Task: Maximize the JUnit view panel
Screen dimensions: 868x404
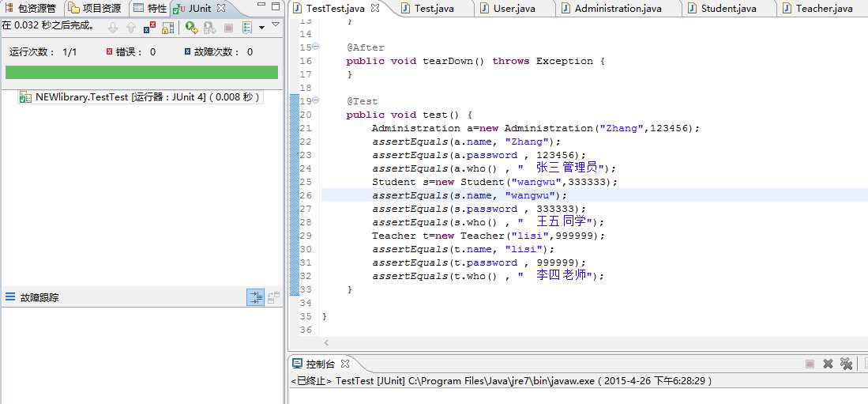Action: pos(275,7)
